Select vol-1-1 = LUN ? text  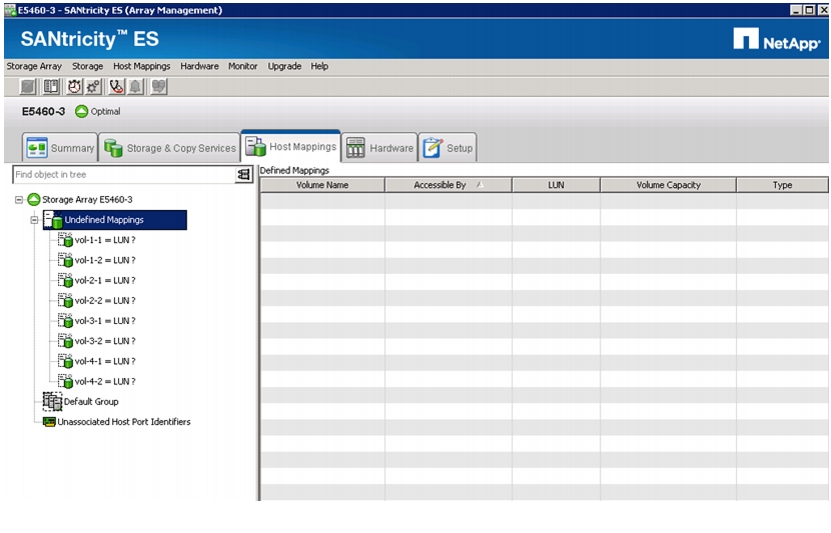pos(105,240)
